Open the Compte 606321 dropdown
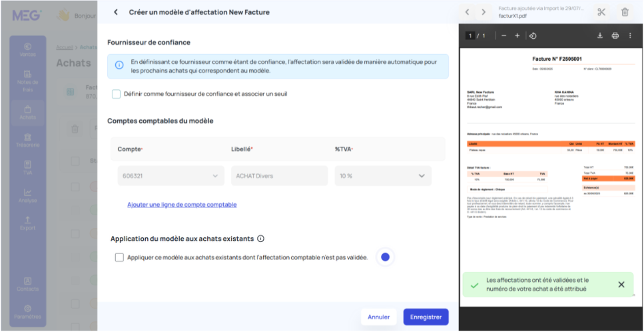Image resolution: width=644 pixels, height=332 pixels. tap(171, 176)
